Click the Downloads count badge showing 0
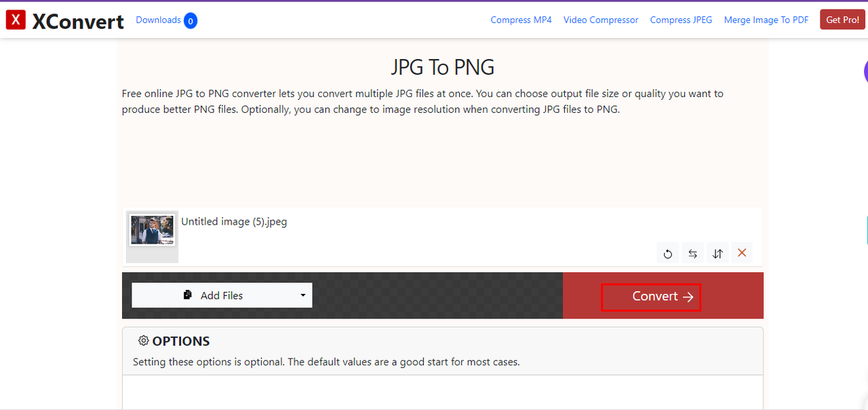 click(x=191, y=21)
